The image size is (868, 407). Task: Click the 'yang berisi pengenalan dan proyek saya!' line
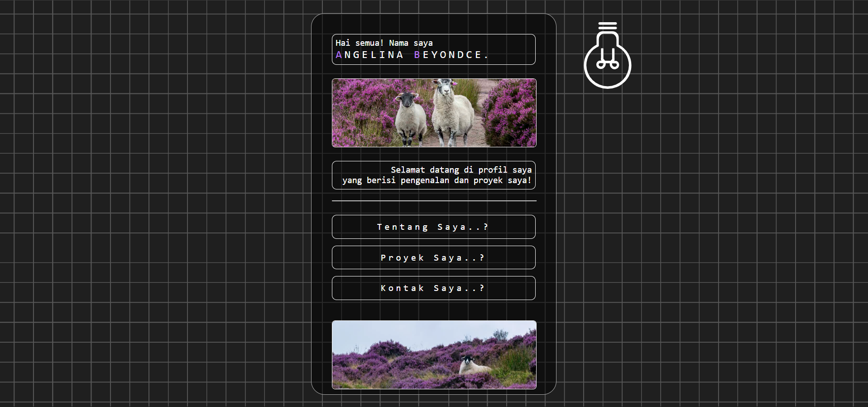(436, 180)
